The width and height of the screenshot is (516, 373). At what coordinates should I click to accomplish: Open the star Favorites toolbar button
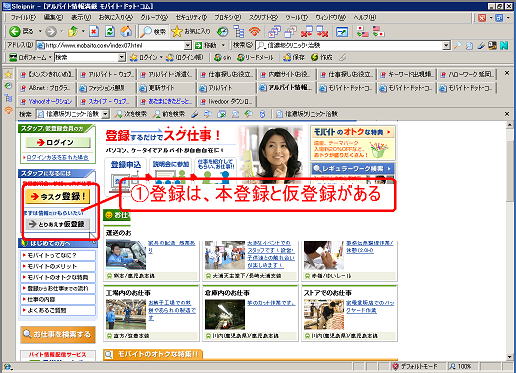click(x=191, y=32)
